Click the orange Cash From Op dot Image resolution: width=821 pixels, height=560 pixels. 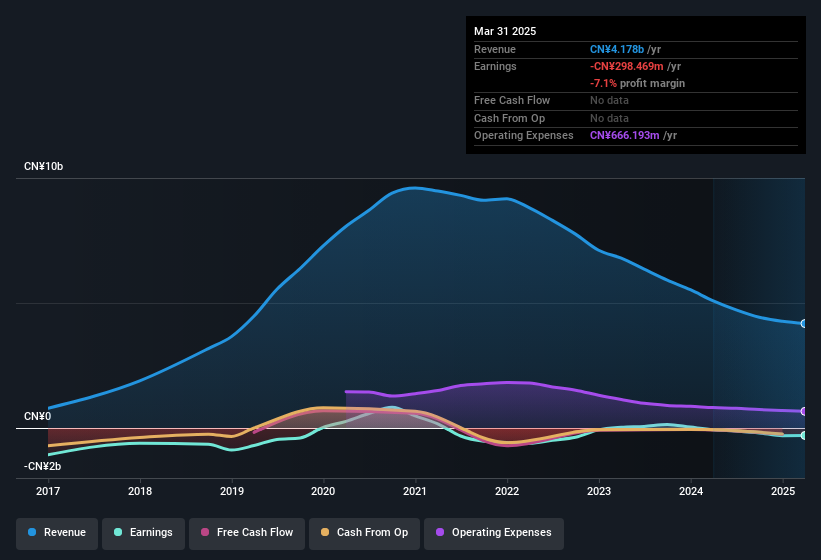tap(325, 532)
